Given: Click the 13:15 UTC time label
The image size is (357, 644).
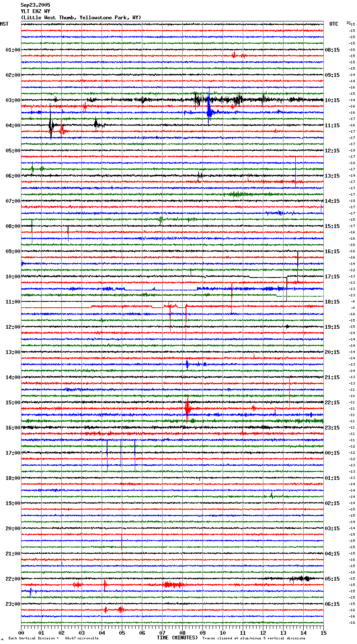Looking at the screenshot, I should point(332,176).
